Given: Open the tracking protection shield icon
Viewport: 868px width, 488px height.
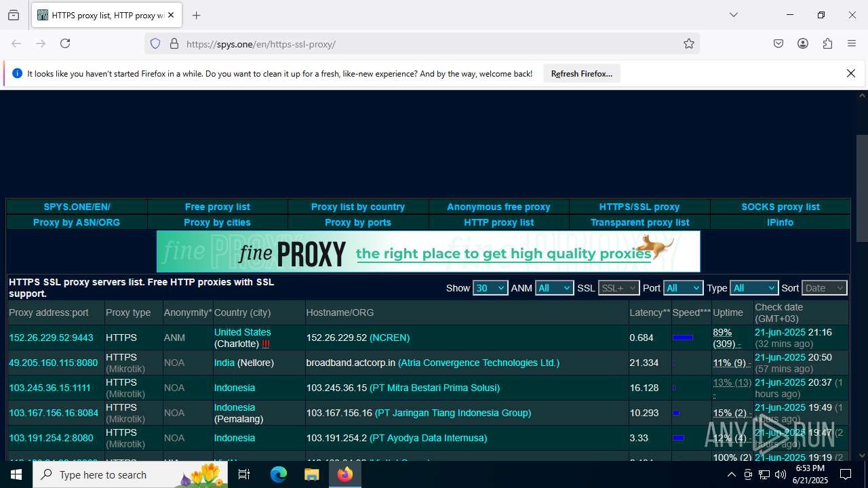Looking at the screenshot, I should pos(155,43).
